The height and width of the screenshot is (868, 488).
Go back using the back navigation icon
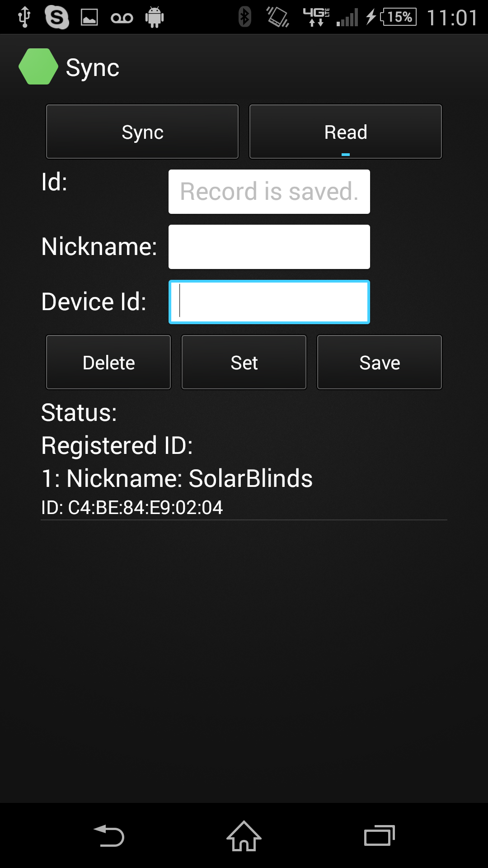(109, 835)
